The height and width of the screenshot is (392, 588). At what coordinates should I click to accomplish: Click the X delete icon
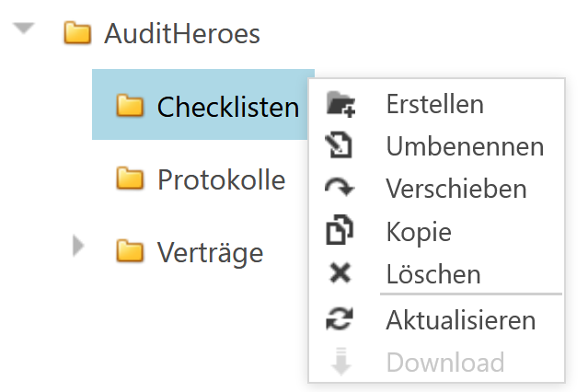click(x=340, y=272)
